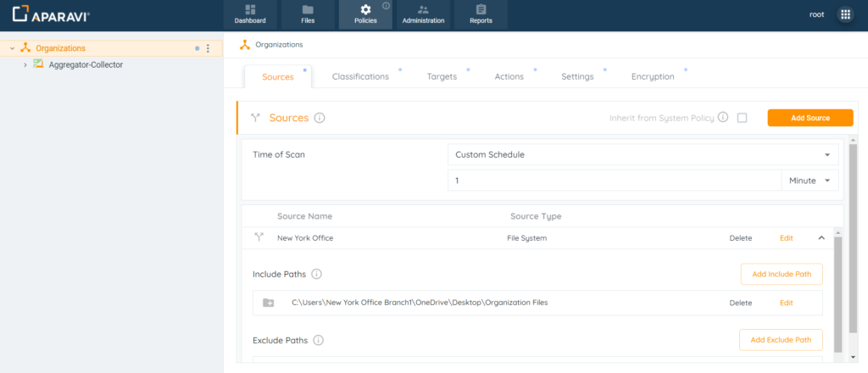Open the Policies section
Image resolution: width=868 pixels, height=373 pixels.
(365, 15)
